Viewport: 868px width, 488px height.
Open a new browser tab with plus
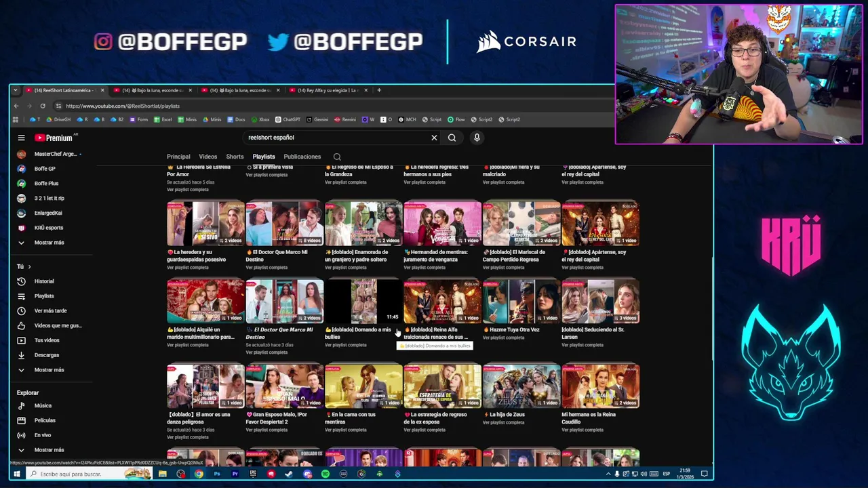379,90
